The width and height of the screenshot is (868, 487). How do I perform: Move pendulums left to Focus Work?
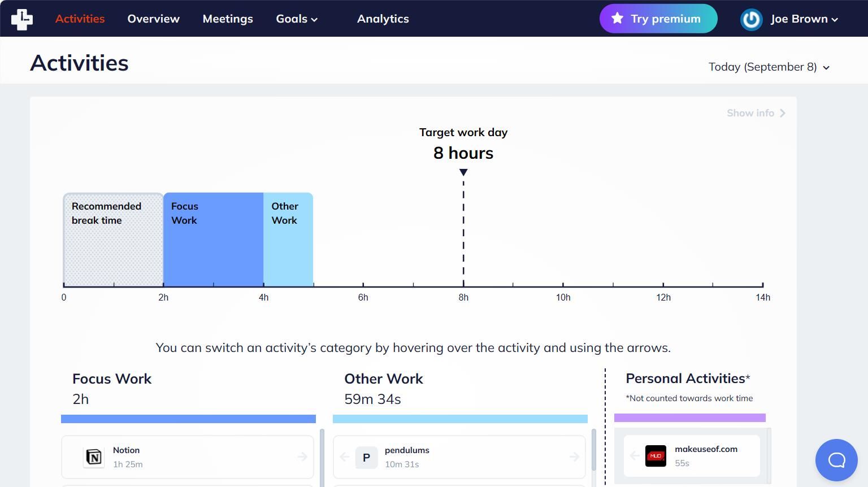pos(345,456)
